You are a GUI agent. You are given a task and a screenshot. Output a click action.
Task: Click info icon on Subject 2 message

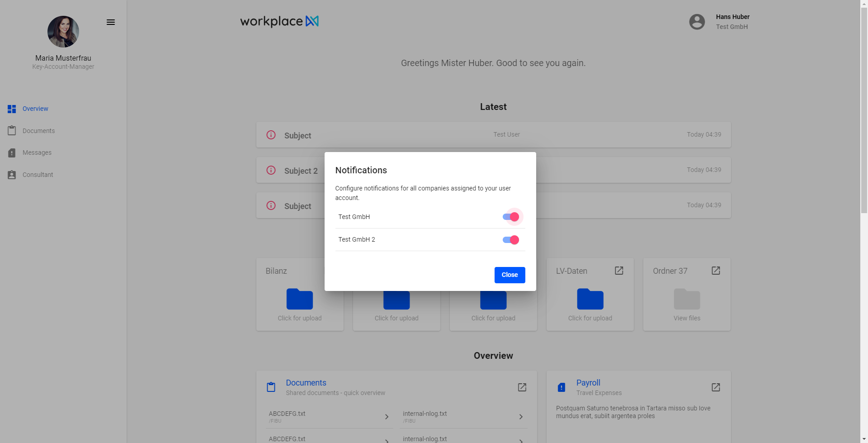(271, 170)
